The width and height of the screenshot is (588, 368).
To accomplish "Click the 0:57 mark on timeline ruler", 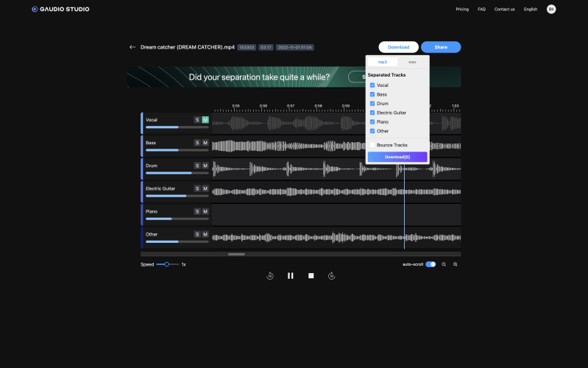I will point(291,106).
